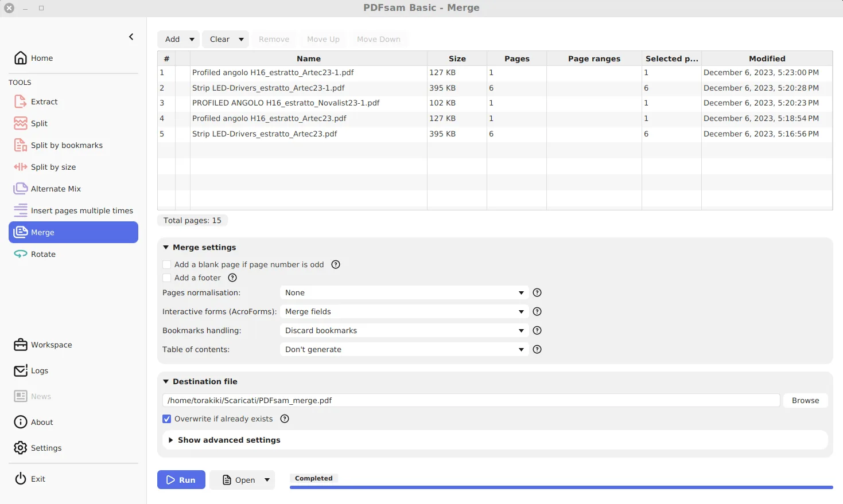Open the Extract tool icon

(x=21, y=101)
